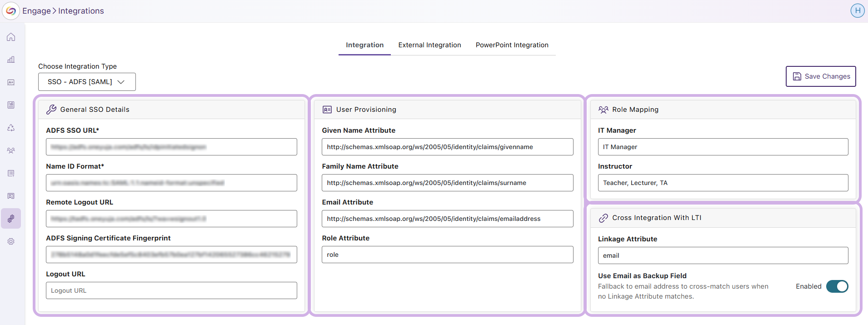This screenshot has width=868, height=325.
Task: Click the Role Mapping heading
Action: pyautogui.click(x=635, y=110)
